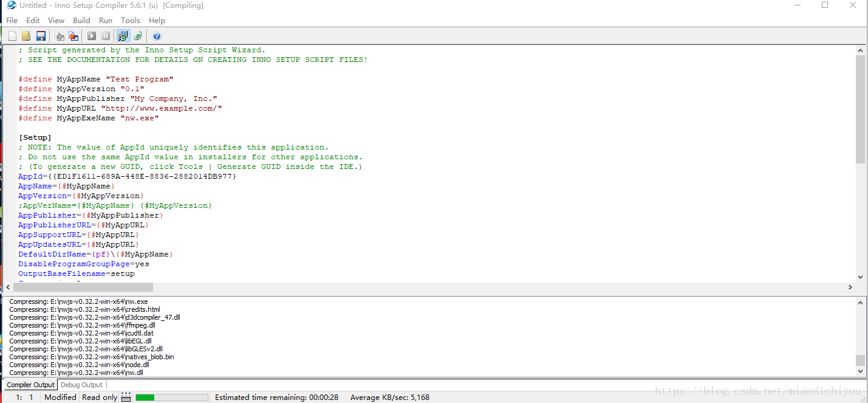Click the #define MyAppPublisher line

pos(118,98)
